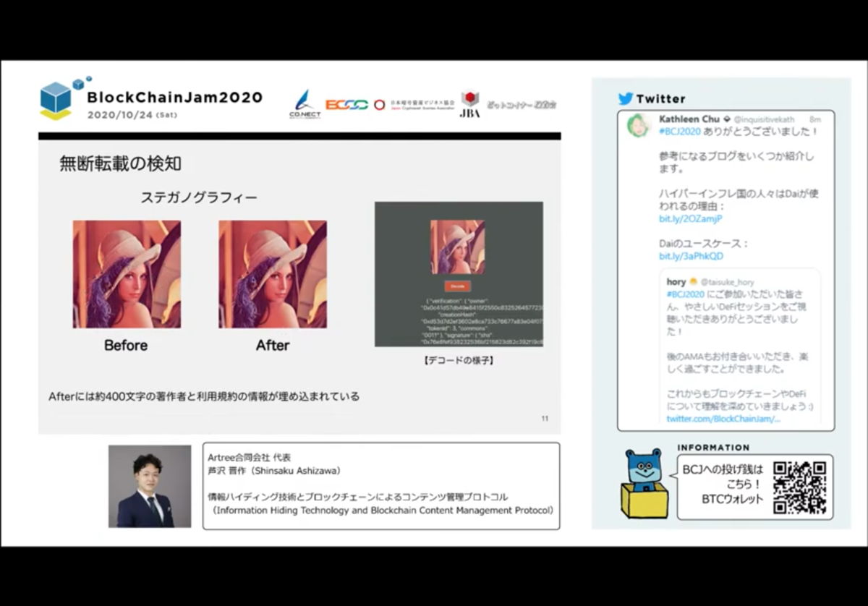Click the ステガノグラフィー subtitle
Image resolution: width=868 pixels, height=606 pixels.
tap(199, 197)
